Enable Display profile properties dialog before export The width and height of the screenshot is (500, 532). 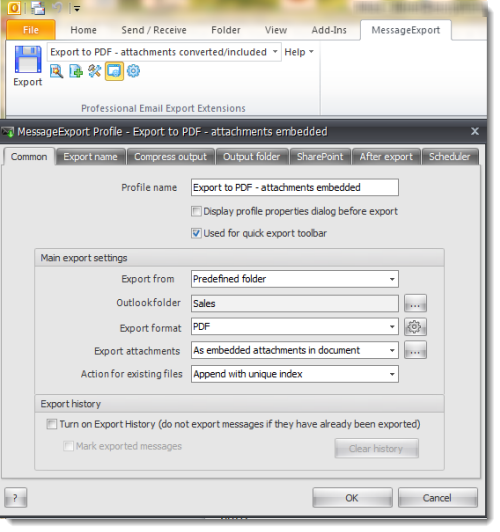[x=196, y=211]
